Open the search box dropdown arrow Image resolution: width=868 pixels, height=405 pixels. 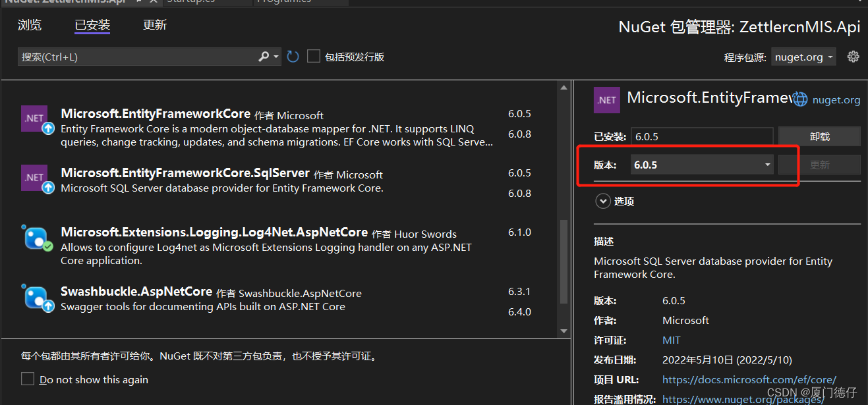pyautogui.click(x=276, y=57)
